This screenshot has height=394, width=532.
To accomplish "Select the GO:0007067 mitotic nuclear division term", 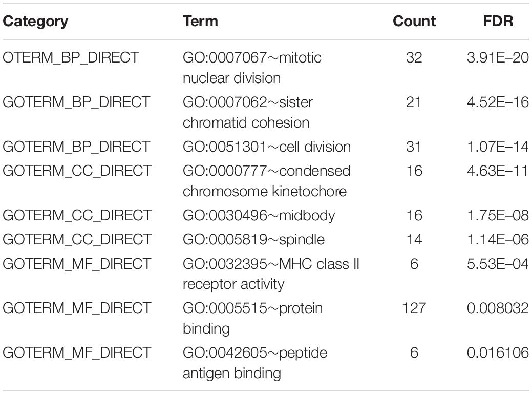I will tap(252, 68).
